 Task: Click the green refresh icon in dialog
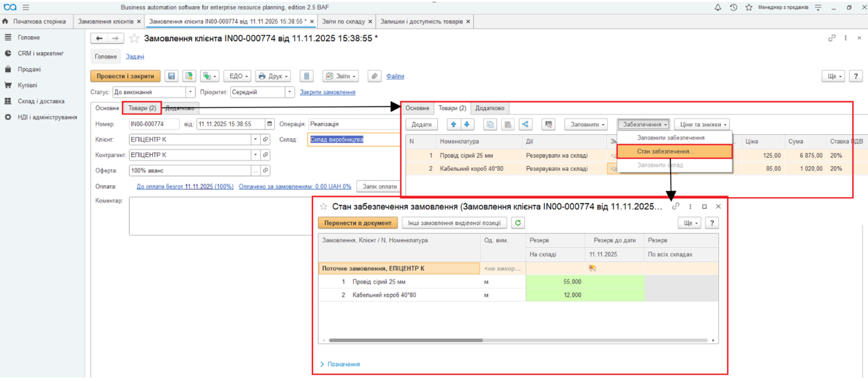click(x=517, y=223)
